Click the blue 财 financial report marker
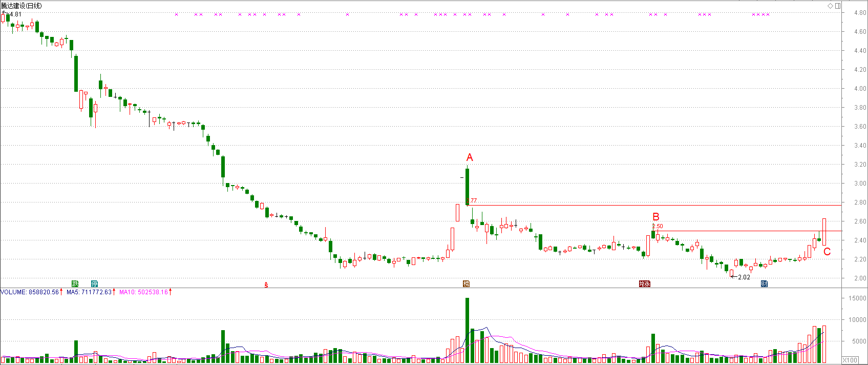This screenshot has height=365, width=868. [x=764, y=284]
